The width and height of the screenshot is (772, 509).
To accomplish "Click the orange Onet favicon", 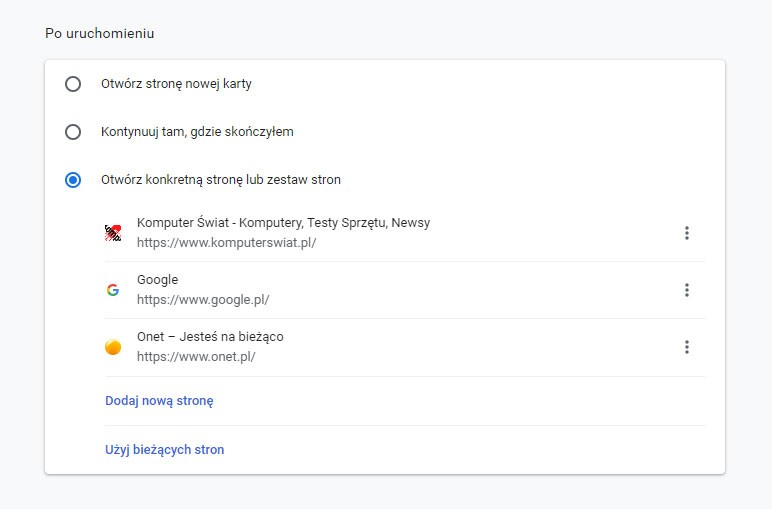I will (x=113, y=347).
